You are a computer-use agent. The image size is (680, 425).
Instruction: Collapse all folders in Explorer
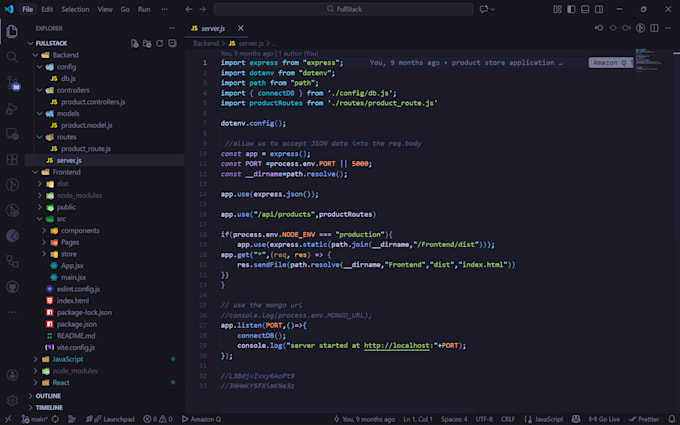point(172,43)
